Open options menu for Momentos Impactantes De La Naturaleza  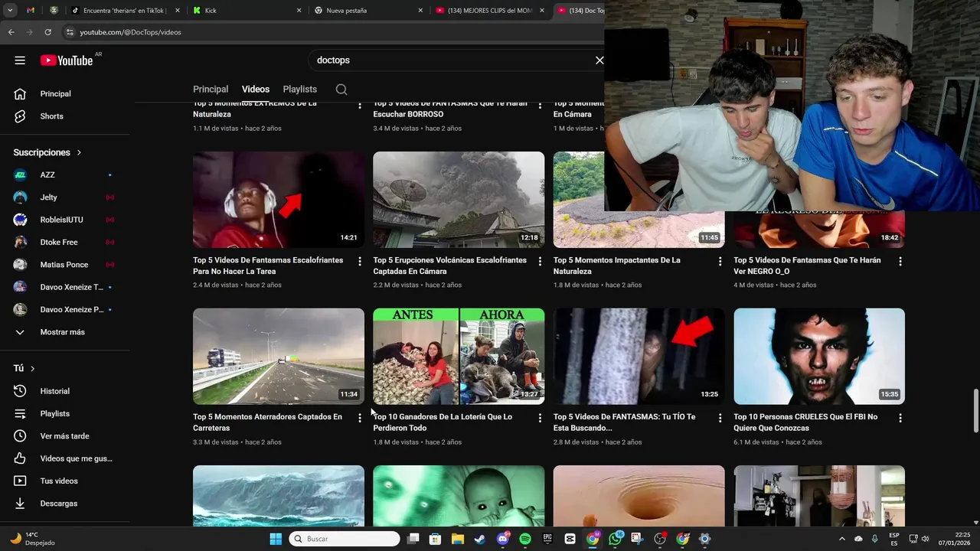click(720, 262)
